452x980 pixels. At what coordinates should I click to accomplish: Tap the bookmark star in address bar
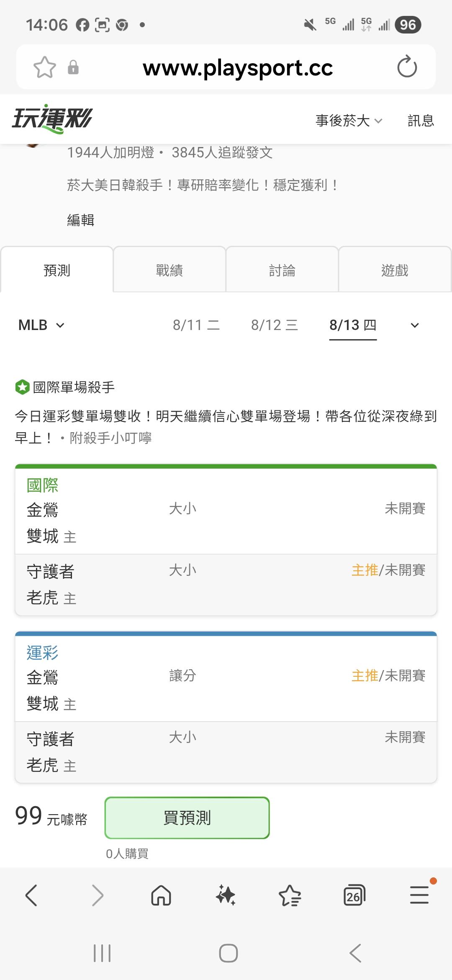(45, 67)
